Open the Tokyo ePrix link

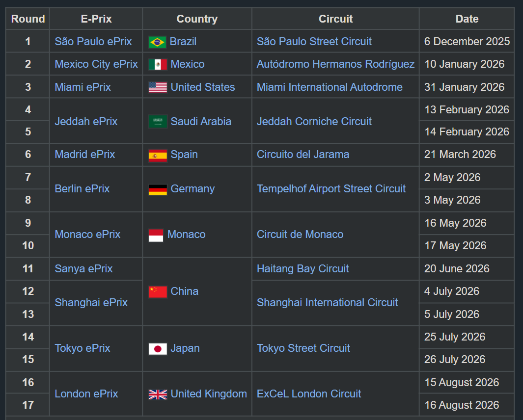tap(83, 348)
